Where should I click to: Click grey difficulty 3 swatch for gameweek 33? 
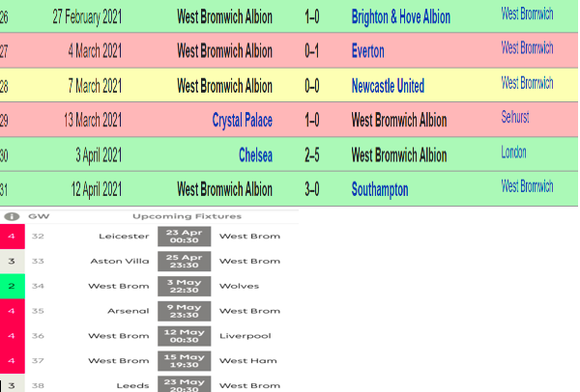click(x=13, y=262)
